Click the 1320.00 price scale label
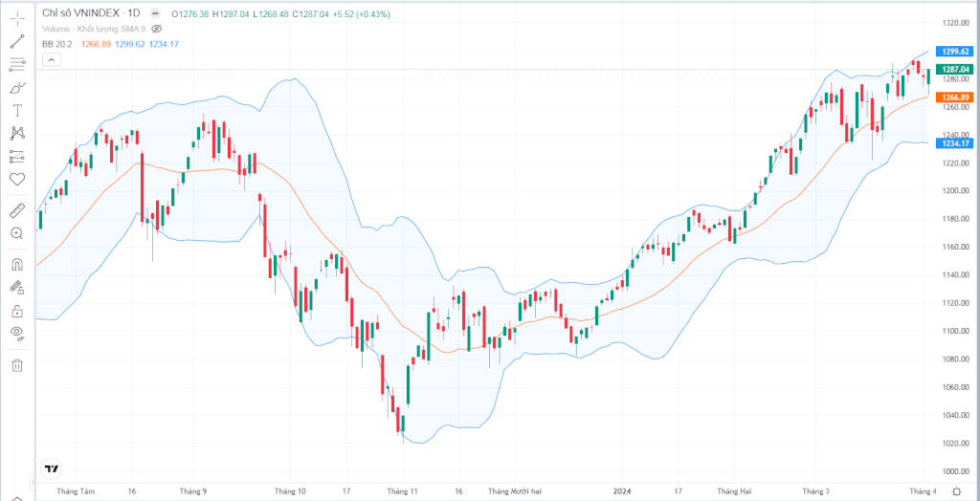This screenshot has height=501, width=980. point(954,23)
